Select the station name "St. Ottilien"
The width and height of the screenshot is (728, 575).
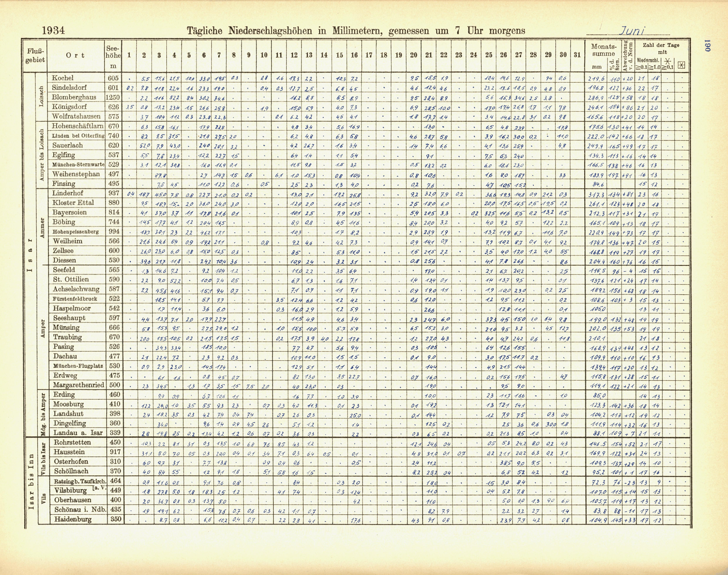pyautogui.click(x=71, y=279)
